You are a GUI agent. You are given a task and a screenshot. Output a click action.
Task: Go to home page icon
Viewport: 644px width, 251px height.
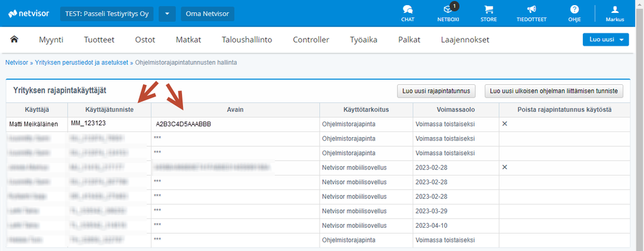click(14, 39)
